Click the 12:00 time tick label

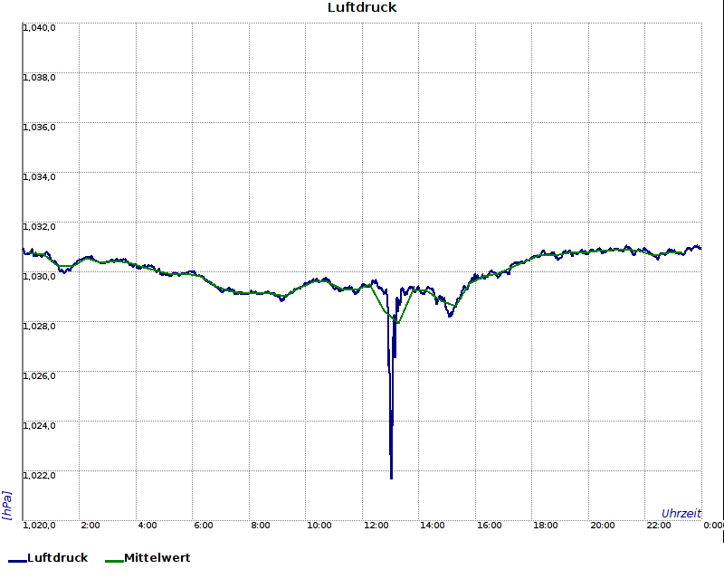click(x=376, y=526)
